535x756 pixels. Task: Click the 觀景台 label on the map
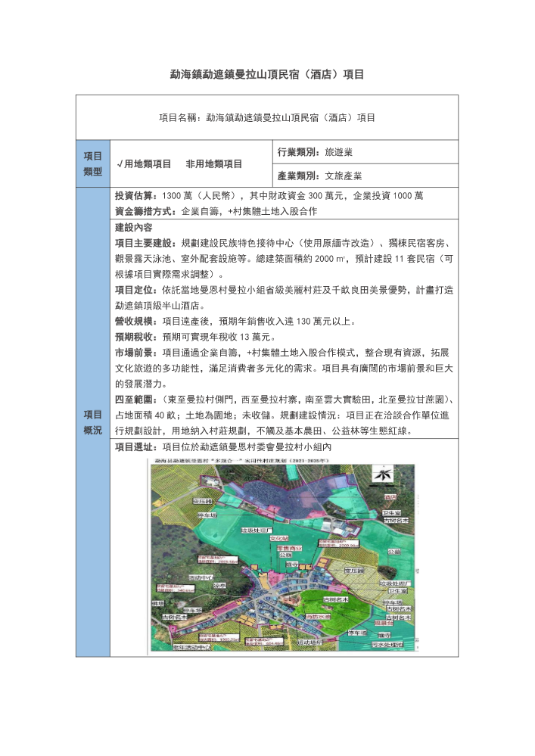point(384,623)
